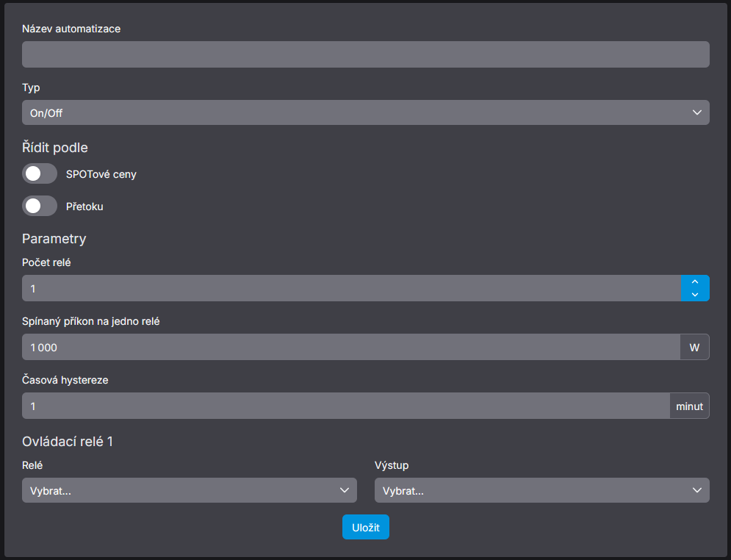Click the Řídit podle section heading
The image size is (731, 560).
pos(55,148)
